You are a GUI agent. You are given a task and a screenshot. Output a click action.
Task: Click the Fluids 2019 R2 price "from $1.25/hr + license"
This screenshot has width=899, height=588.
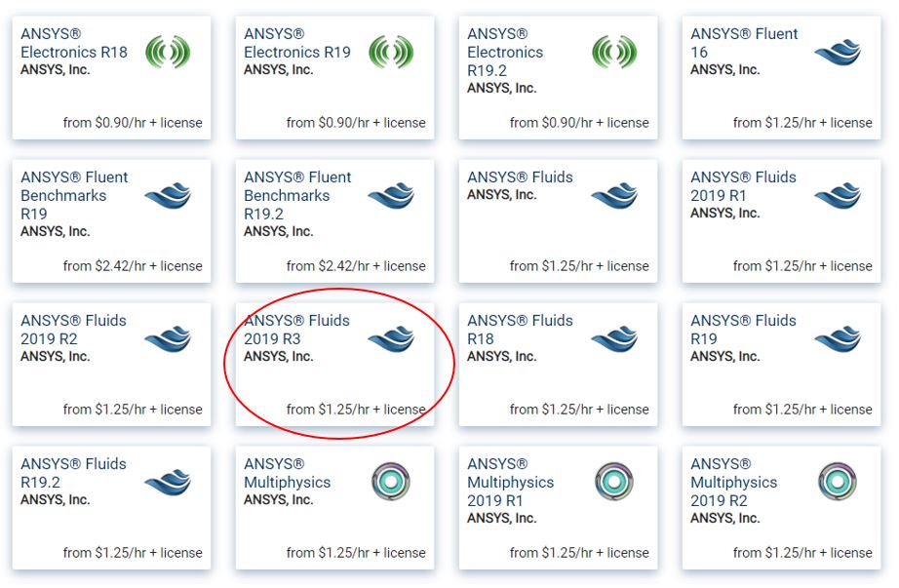coord(133,410)
